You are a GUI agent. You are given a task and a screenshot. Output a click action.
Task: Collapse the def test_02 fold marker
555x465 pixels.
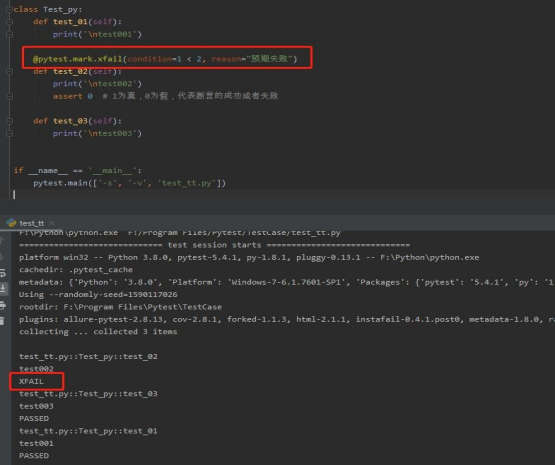pos(10,71)
